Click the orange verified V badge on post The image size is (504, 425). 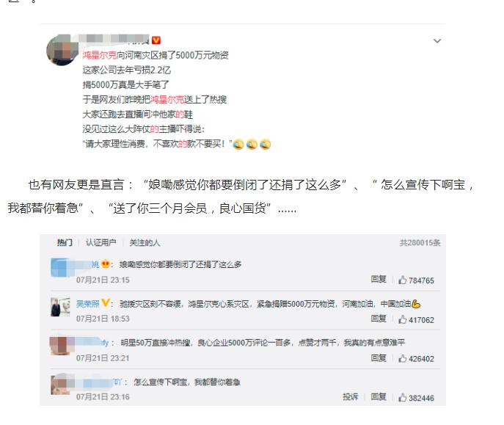(156, 40)
